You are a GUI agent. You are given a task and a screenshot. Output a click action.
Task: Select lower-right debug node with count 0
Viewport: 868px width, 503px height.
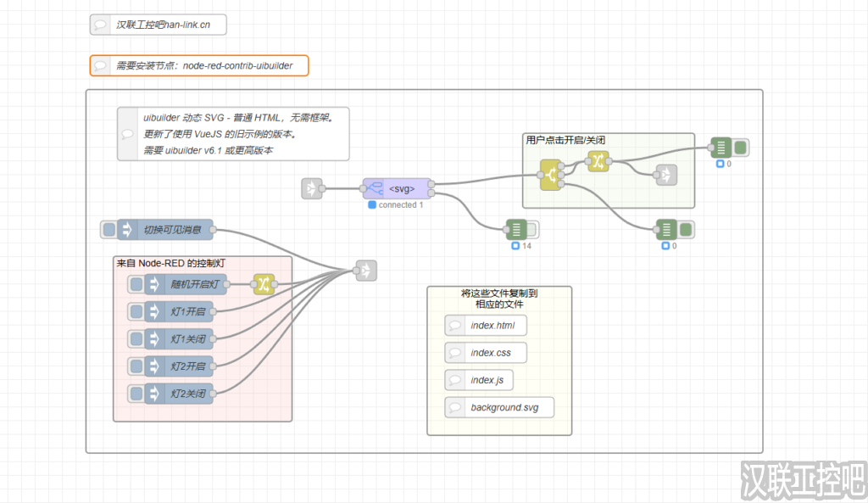666,229
